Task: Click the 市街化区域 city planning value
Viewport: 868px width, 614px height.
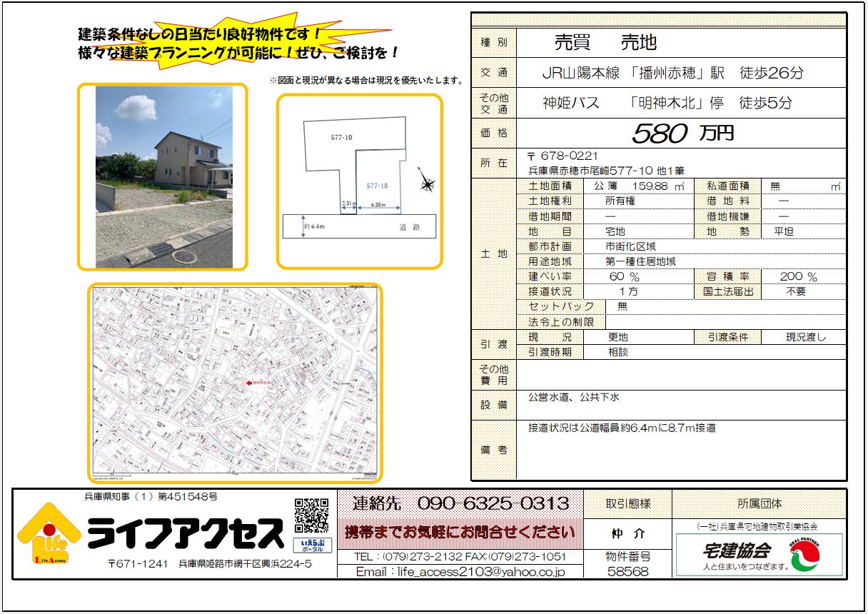Action: [x=630, y=246]
